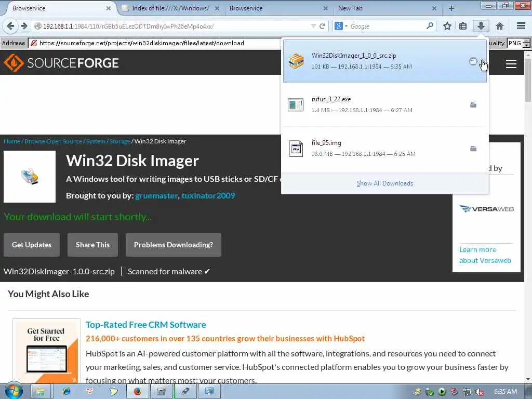Switch to the second Browservice tab

click(279, 8)
